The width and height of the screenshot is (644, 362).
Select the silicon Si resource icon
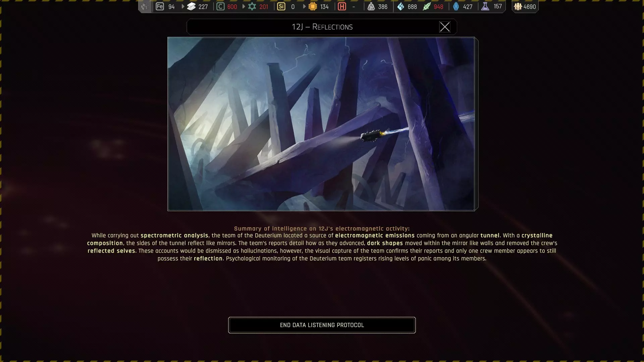[281, 6]
